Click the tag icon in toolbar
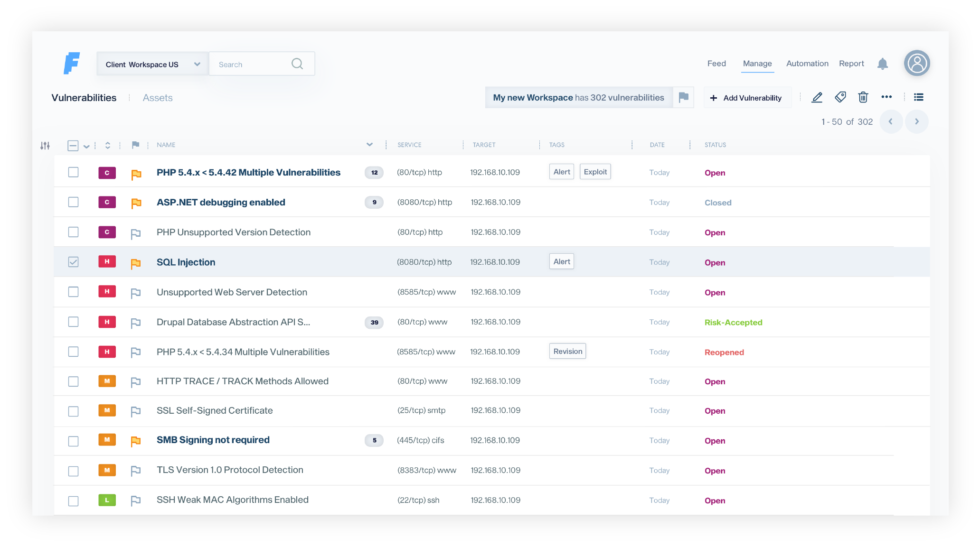This screenshot has height=547, width=980. coord(840,97)
